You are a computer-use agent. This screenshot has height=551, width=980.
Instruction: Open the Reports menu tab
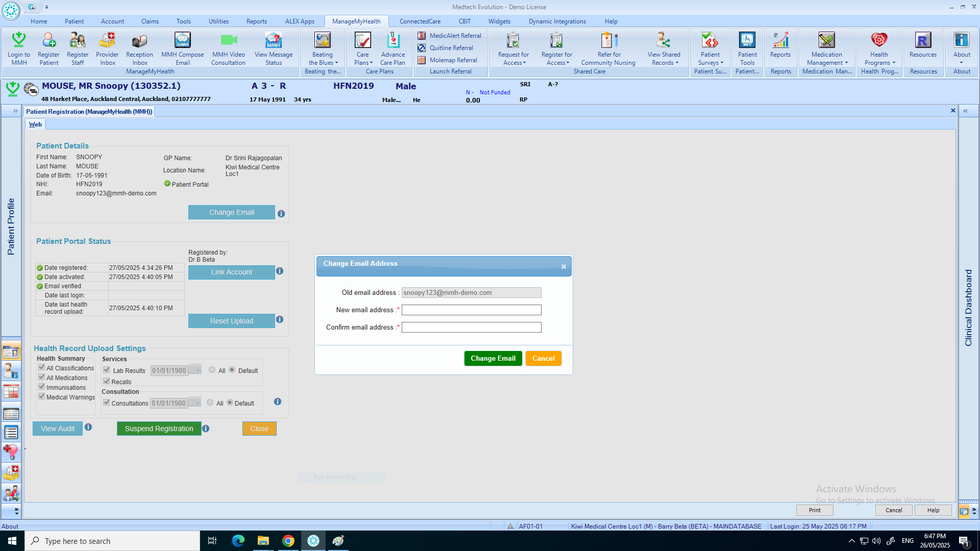point(256,21)
